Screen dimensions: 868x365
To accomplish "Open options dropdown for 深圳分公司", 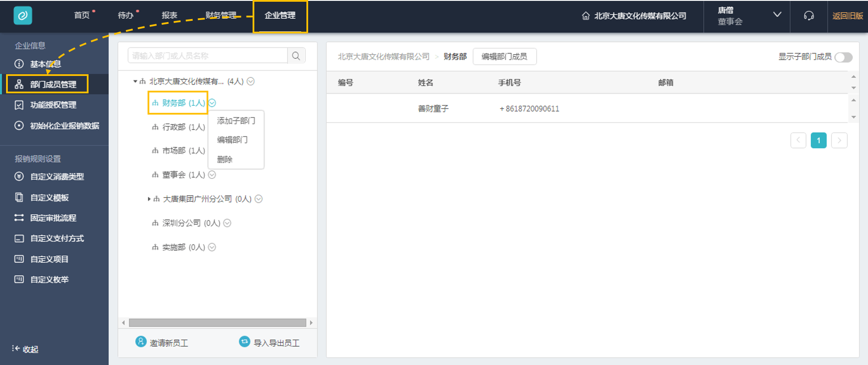I will [x=227, y=223].
